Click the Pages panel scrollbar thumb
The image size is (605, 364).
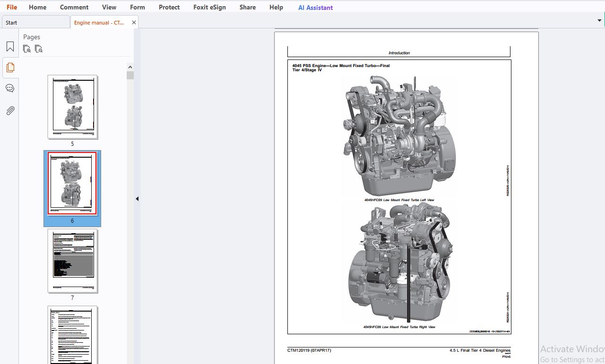[x=130, y=76]
